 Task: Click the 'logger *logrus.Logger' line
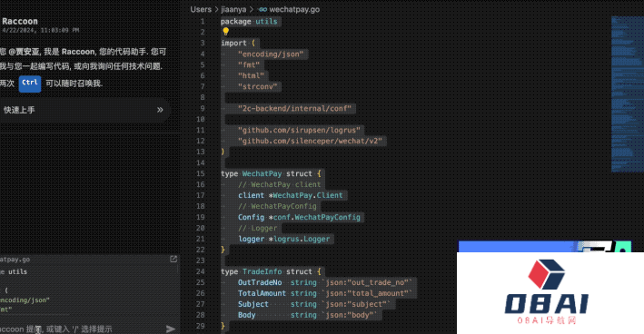click(283, 239)
